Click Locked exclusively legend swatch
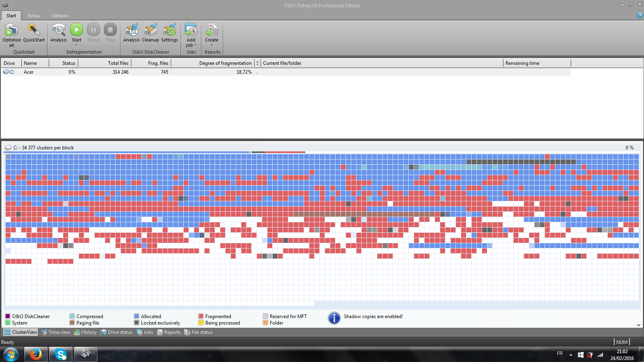 137,323
